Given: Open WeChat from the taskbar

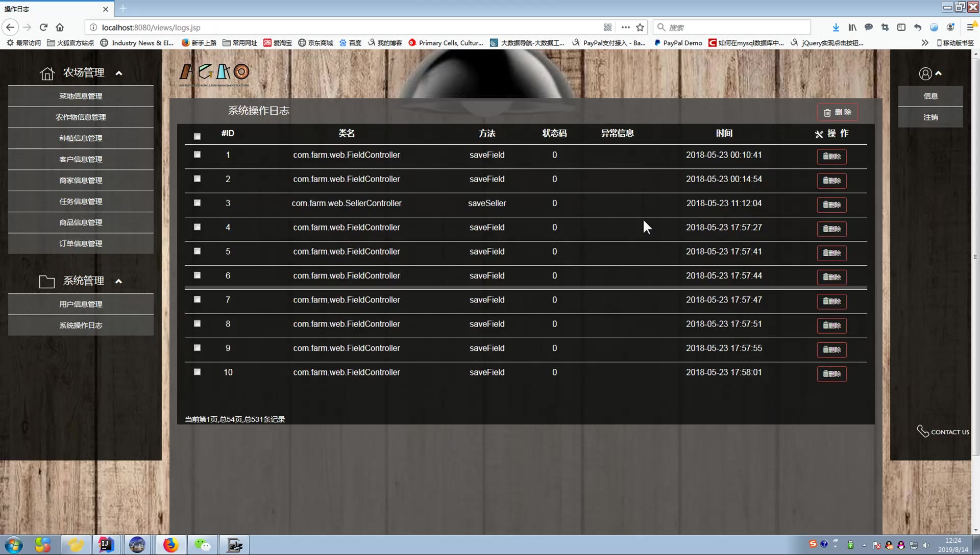Looking at the screenshot, I should point(203,545).
